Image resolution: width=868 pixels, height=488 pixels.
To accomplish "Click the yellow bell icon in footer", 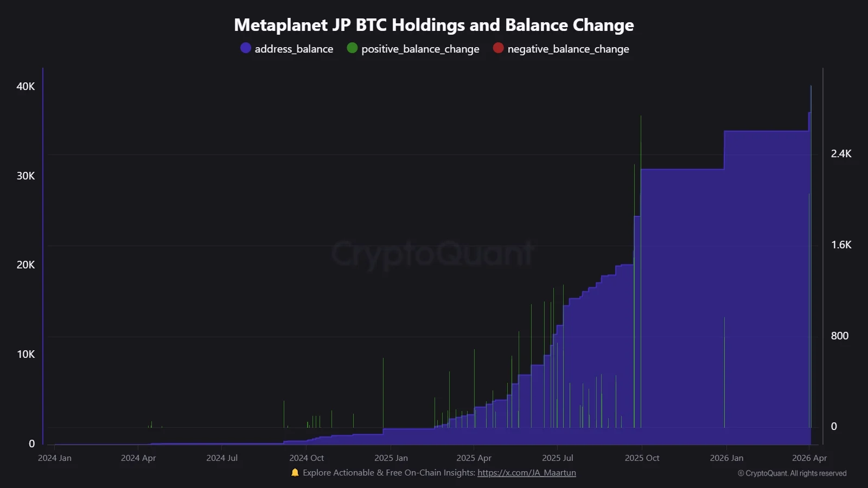I will click(295, 473).
